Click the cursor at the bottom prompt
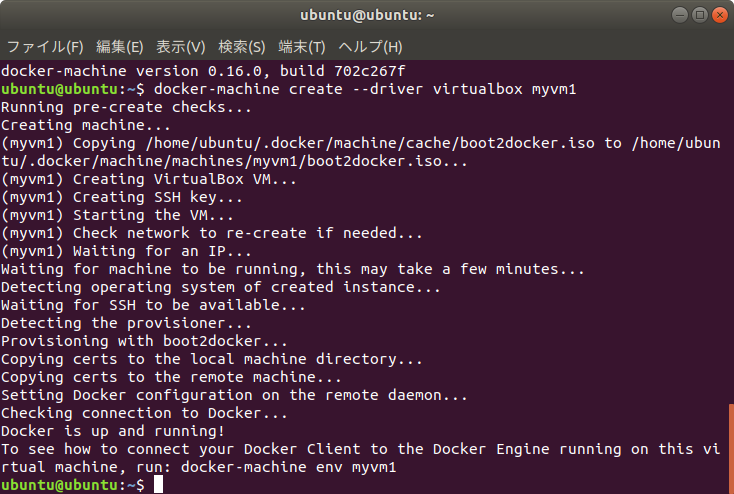 (159, 485)
